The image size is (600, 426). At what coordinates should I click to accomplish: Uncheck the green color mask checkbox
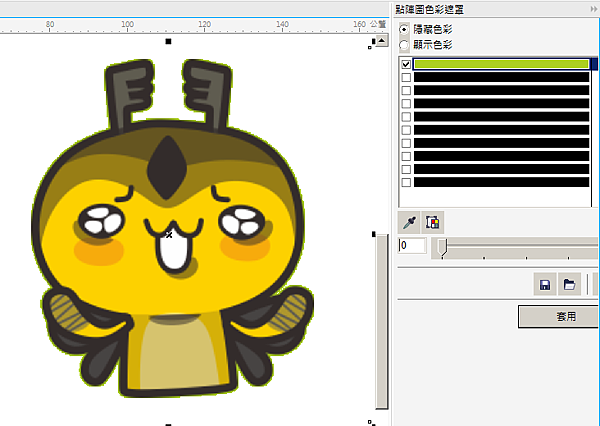[405, 64]
